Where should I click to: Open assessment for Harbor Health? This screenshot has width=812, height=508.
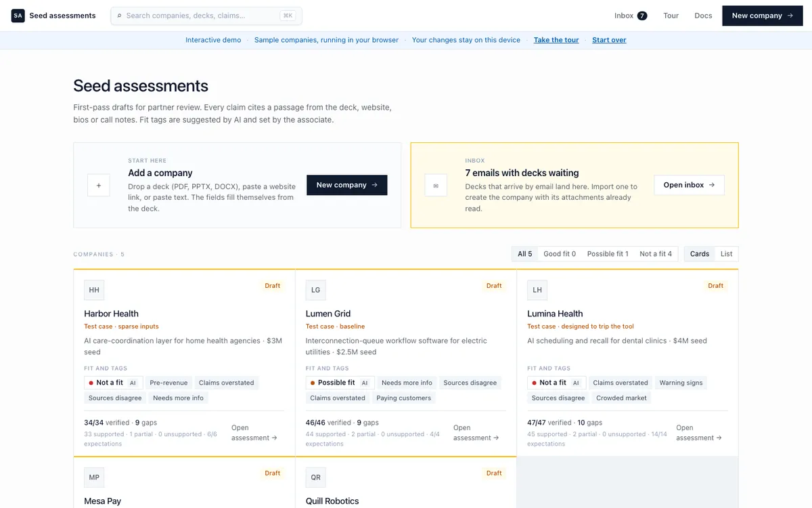tap(254, 433)
